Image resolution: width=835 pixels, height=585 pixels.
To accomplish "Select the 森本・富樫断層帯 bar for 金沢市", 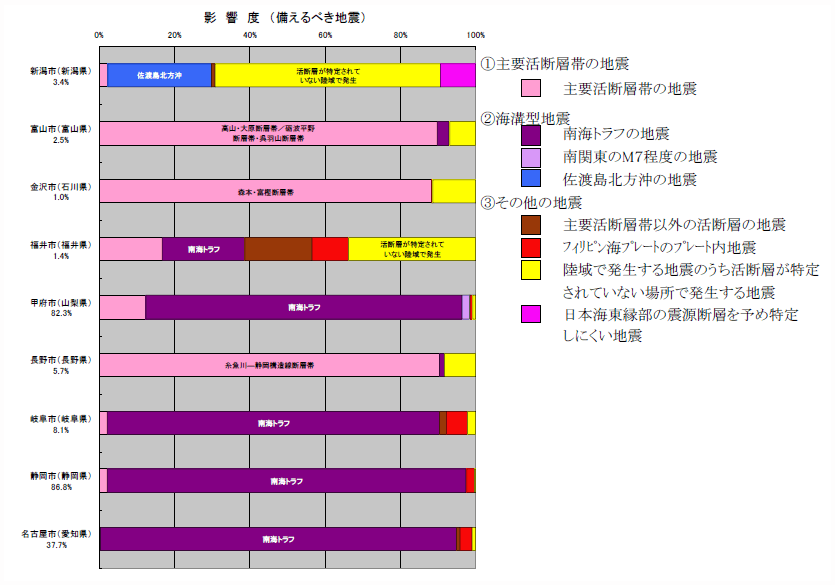I will pyautogui.click(x=266, y=191).
